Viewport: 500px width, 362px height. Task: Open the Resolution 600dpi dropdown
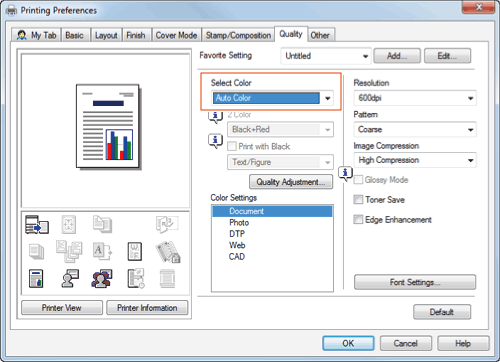415,98
